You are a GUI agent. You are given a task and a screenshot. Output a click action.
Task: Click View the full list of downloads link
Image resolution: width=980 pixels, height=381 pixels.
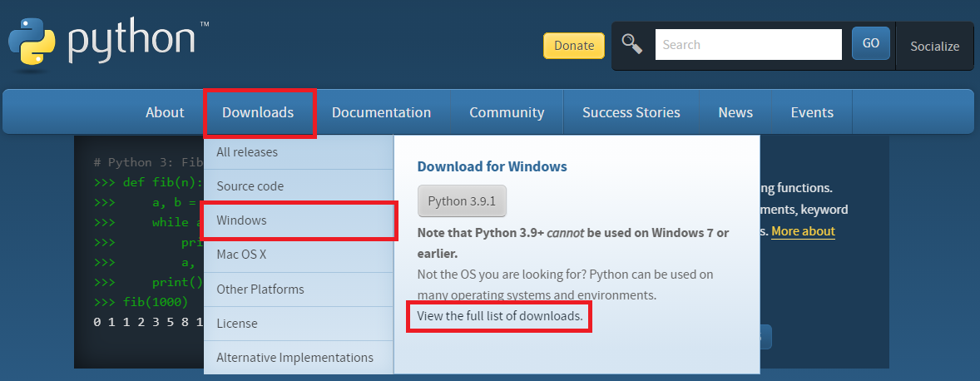tap(500, 316)
